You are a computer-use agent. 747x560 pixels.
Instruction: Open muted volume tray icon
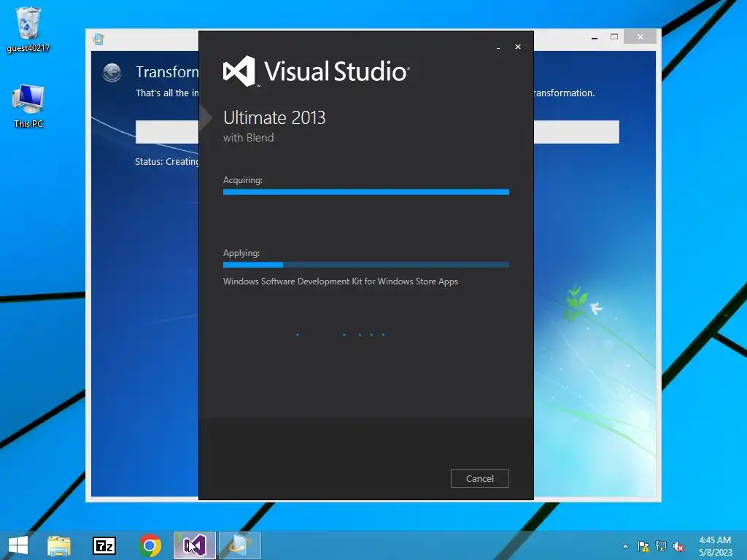click(x=678, y=546)
